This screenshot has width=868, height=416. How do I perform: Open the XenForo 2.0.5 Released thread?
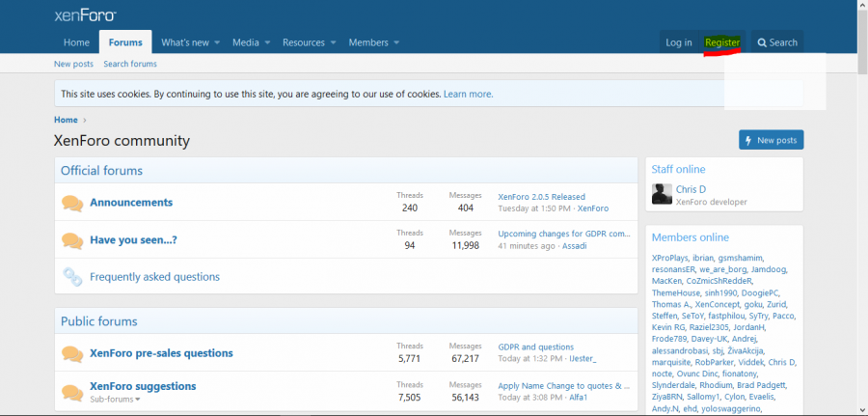click(x=541, y=197)
